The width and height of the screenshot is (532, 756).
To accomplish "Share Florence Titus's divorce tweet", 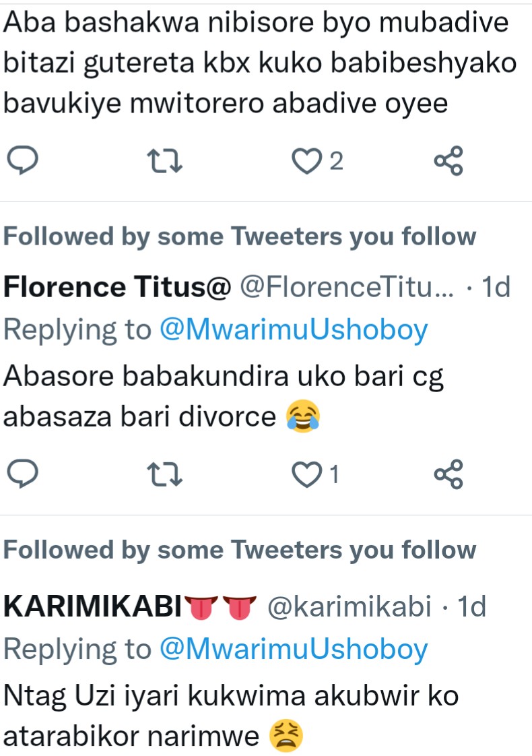I will click(x=448, y=476).
